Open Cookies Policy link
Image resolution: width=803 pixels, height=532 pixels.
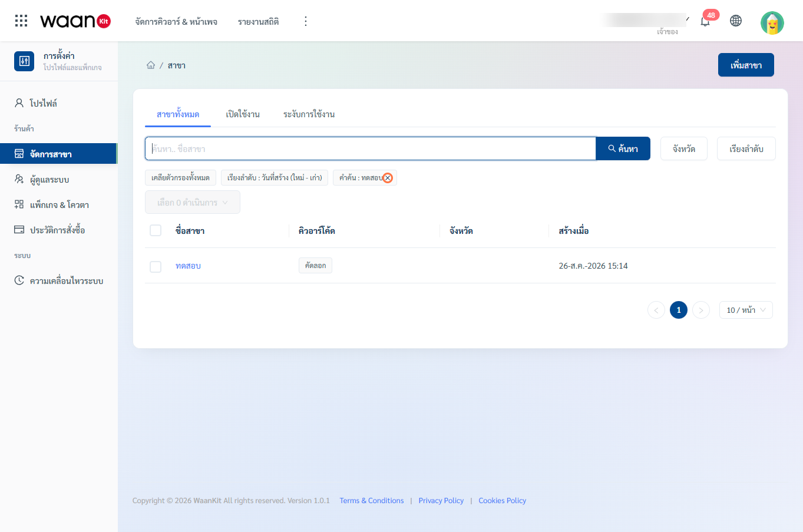tap(503, 501)
